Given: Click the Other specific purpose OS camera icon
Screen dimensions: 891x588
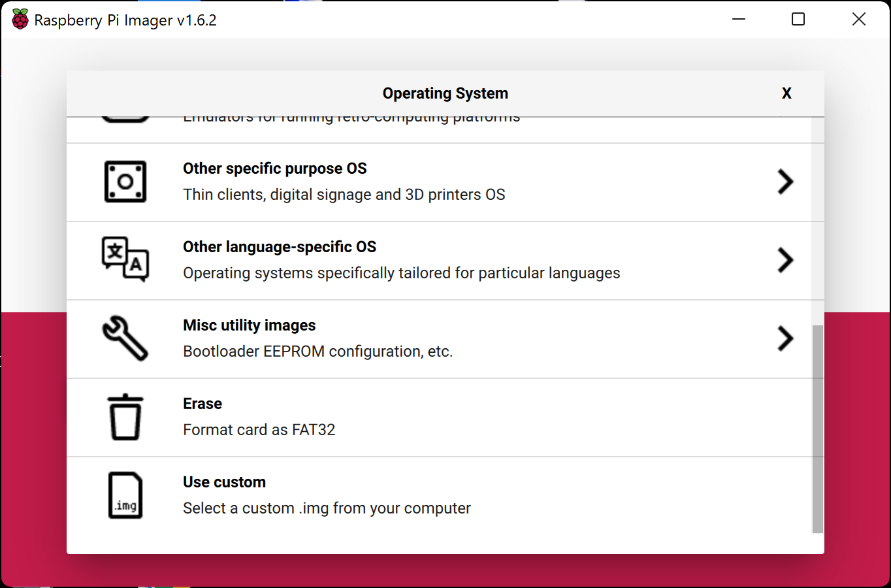Looking at the screenshot, I should click(125, 182).
